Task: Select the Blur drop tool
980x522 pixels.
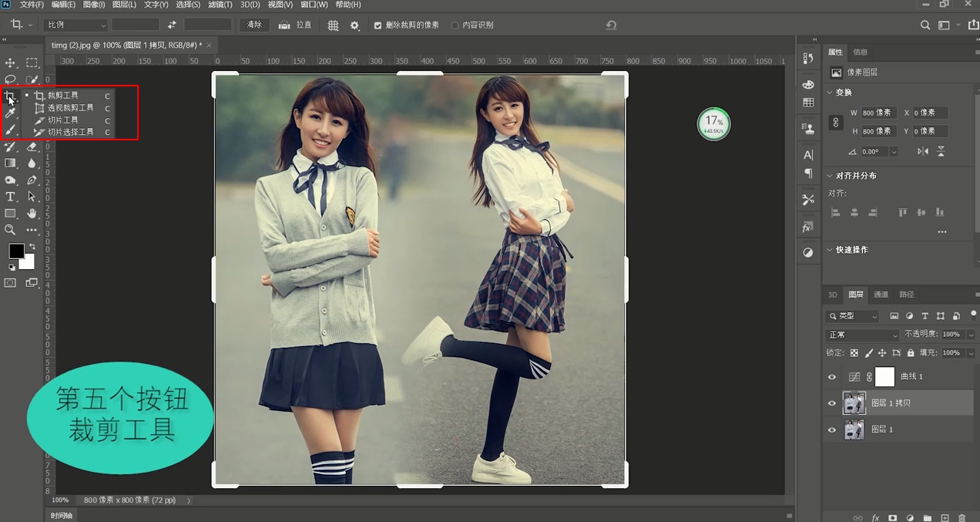Action: (32, 163)
